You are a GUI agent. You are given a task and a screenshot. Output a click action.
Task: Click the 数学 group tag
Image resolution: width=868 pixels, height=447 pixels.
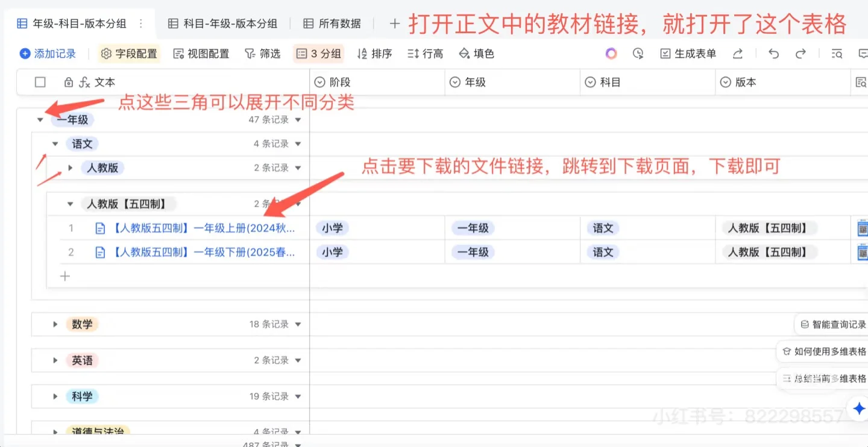pyautogui.click(x=82, y=325)
